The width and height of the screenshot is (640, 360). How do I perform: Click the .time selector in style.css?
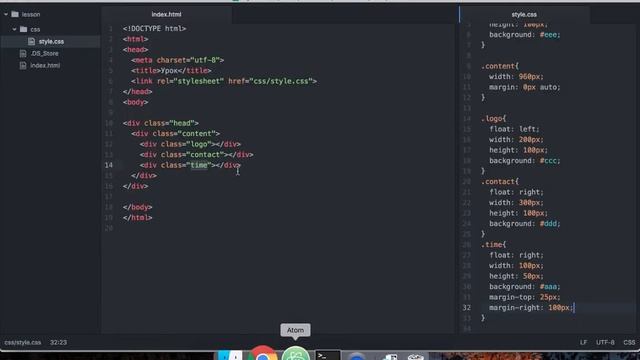point(493,245)
